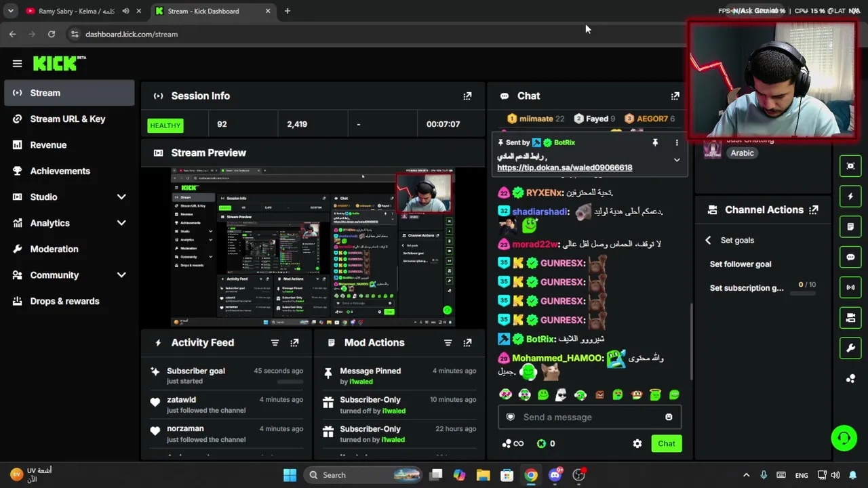This screenshot has width=868, height=488.
Task: Open Microsoft Store from taskbar
Action: pyautogui.click(x=507, y=475)
